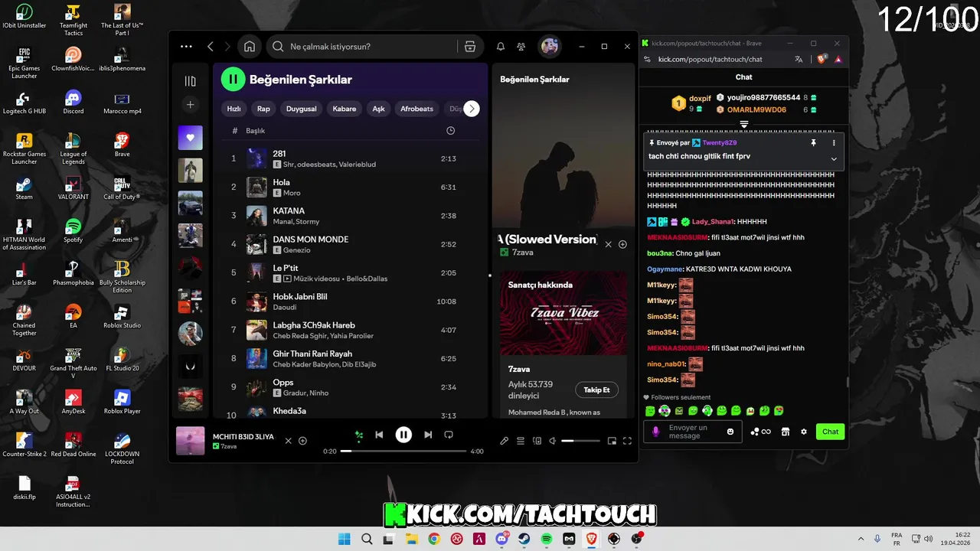
Task: Collapse the leaderboard with arrow below it
Action: pyautogui.click(x=743, y=124)
